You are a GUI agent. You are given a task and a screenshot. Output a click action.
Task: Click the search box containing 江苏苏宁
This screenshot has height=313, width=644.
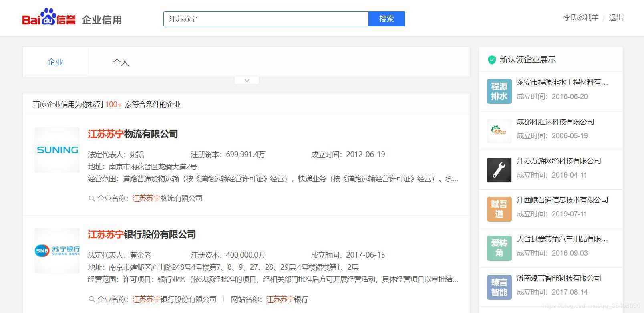point(266,19)
